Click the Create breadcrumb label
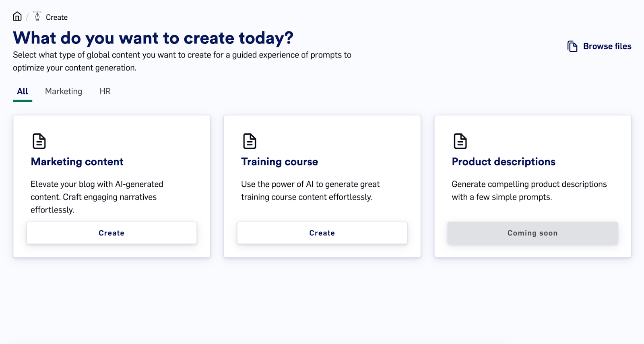Viewport: 644px width, 344px height. [x=57, y=17]
